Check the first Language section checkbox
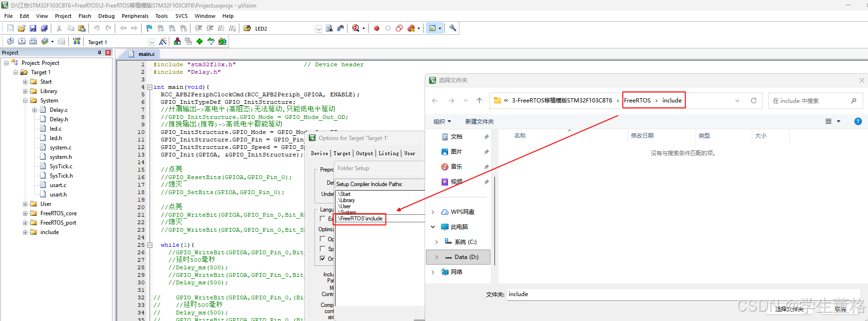Viewport: 868px width, 321px height. pos(323,219)
